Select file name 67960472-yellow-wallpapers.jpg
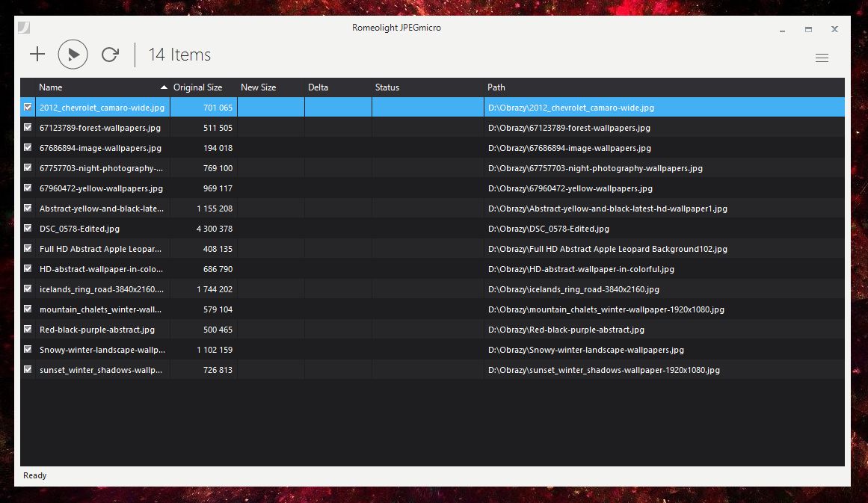Viewport: 868px width, 503px height. (101, 188)
